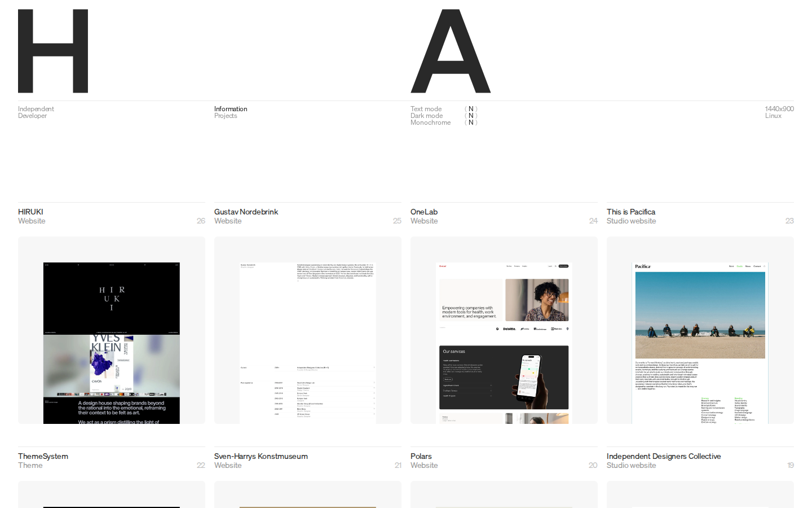
Task: Toggle Monochrome option
Action: [444, 122]
